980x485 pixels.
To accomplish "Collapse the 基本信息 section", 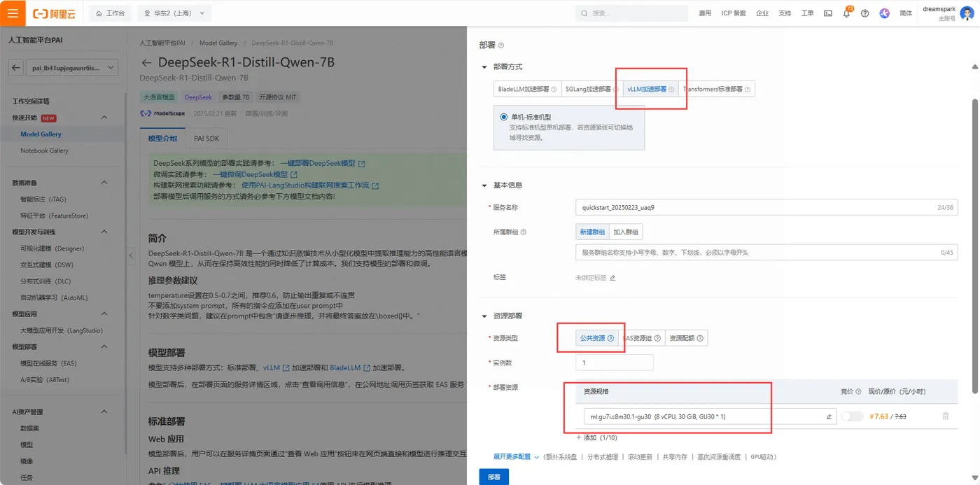I will coord(484,185).
